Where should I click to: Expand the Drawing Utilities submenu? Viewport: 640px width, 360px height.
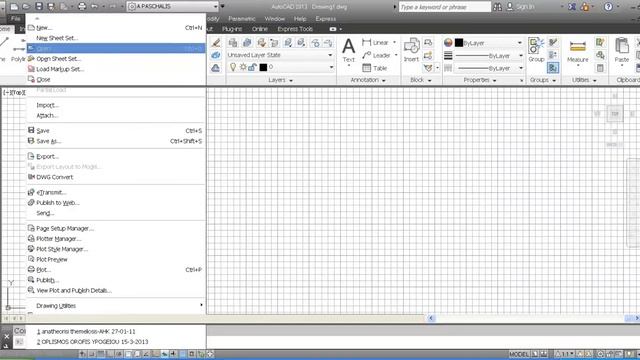coord(116,306)
